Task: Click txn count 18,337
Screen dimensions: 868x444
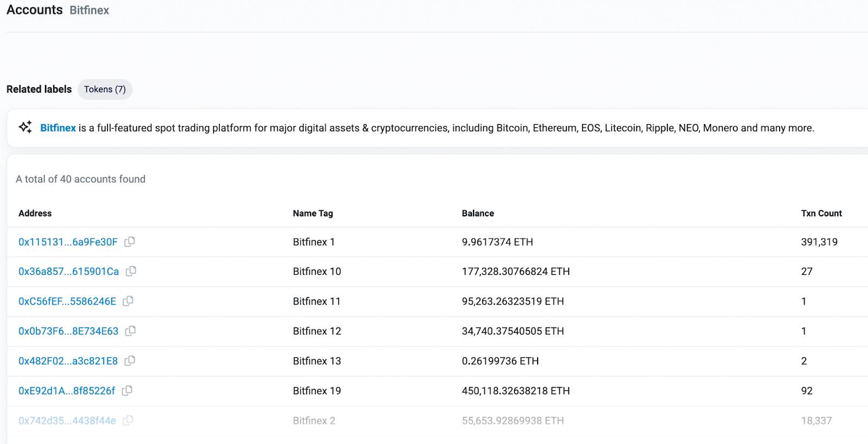Action: click(x=816, y=420)
